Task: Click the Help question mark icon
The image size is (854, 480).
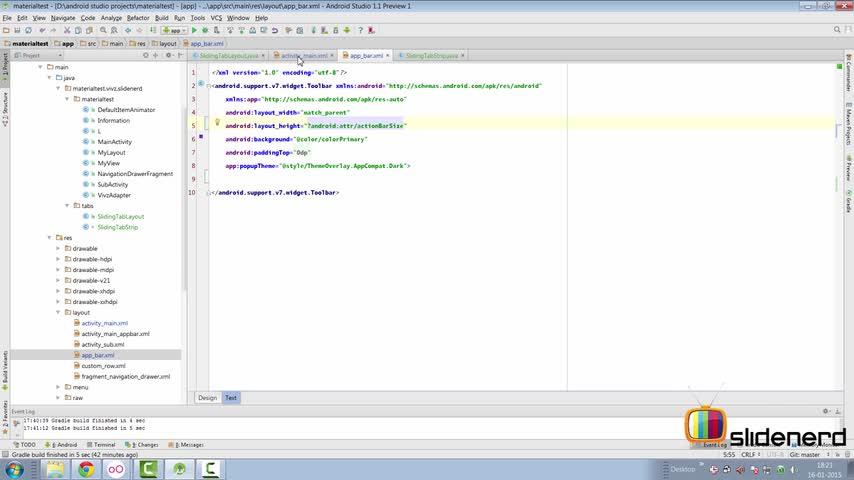Action: click(x=360, y=31)
